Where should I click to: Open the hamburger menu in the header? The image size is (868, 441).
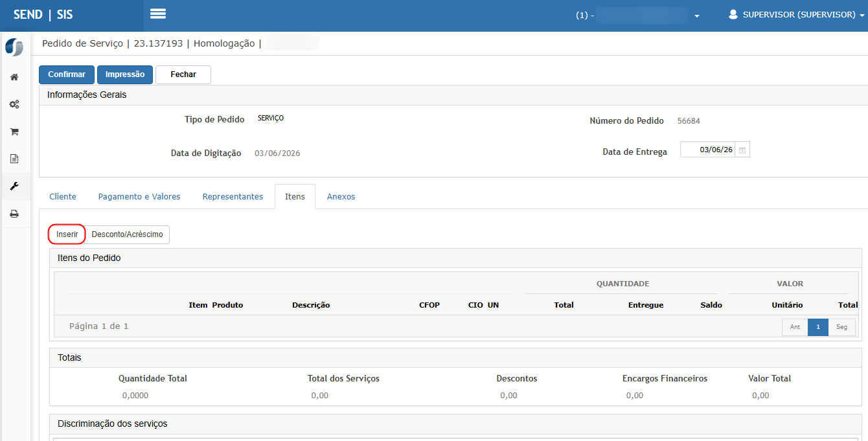point(158,14)
